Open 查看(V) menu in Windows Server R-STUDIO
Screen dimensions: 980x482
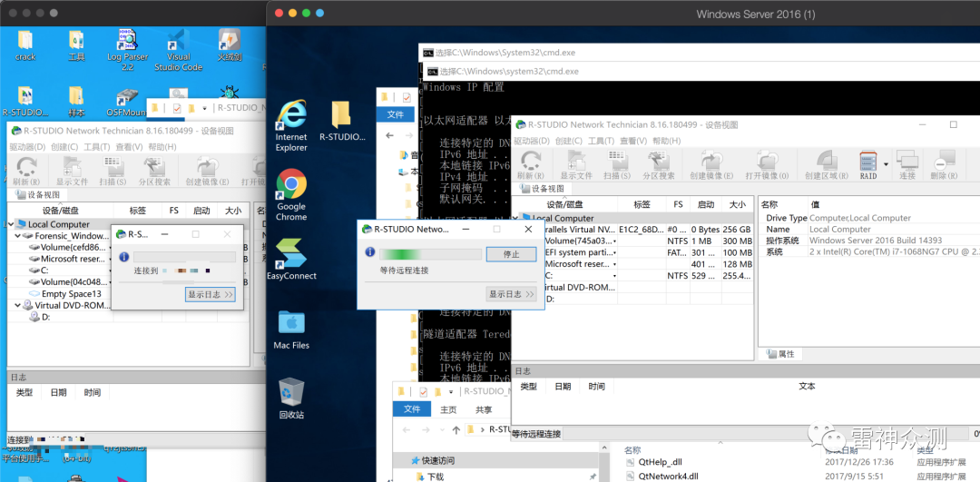(634, 141)
